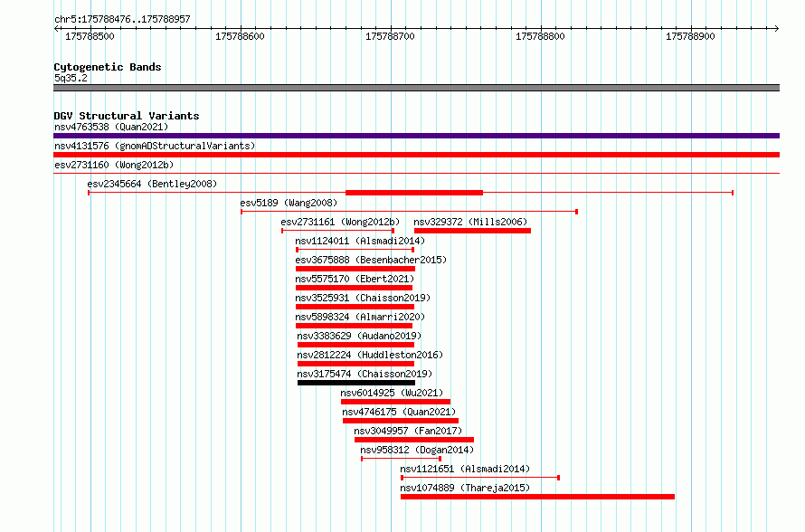Click the nsv6014925 (Wu2021) label
This screenshot has width=805, height=532.
(392, 393)
